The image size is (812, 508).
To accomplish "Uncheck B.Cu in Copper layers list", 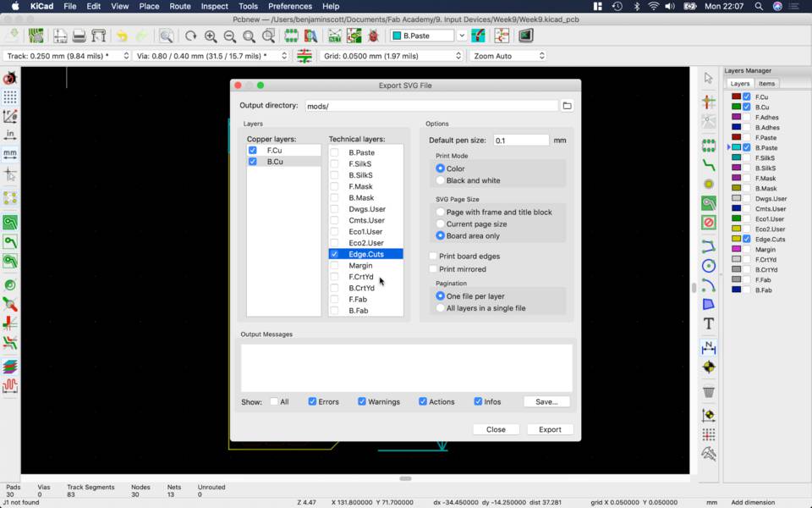I will (252, 162).
